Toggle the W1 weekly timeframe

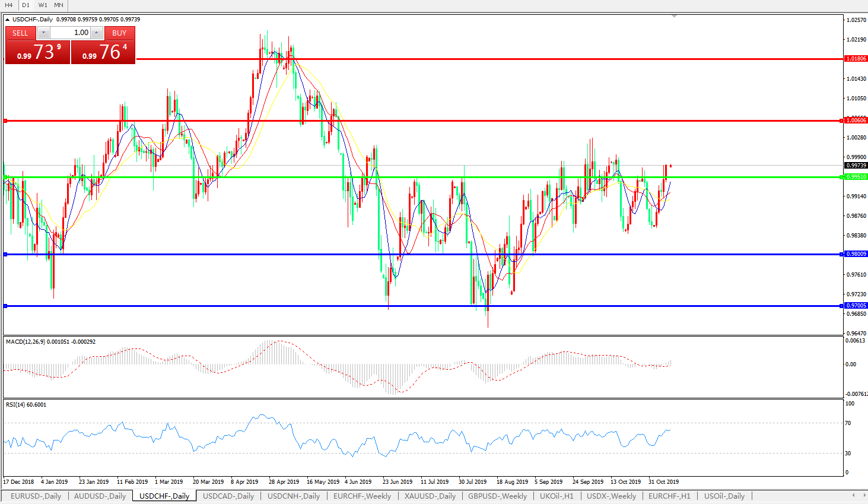(x=43, y=5)
